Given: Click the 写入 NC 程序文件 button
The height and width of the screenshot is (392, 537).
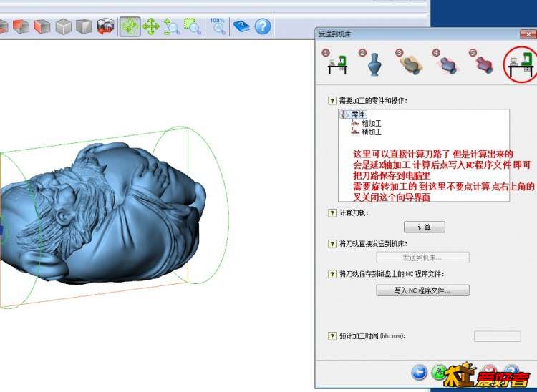Looking at the screenshot, I should click(422, 290).
